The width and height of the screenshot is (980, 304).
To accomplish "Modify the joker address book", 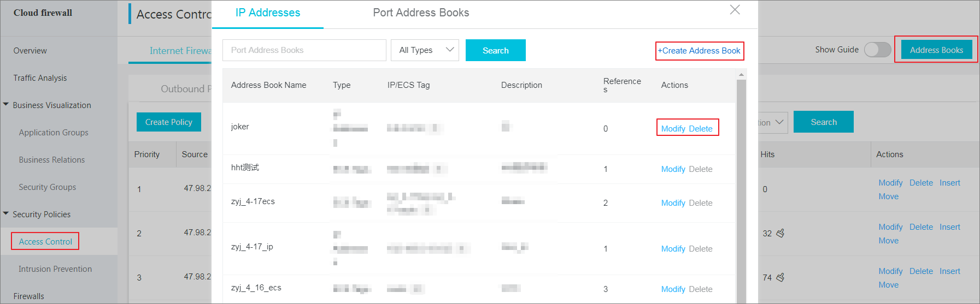I will pyautogui.click(x=673, y=128).
